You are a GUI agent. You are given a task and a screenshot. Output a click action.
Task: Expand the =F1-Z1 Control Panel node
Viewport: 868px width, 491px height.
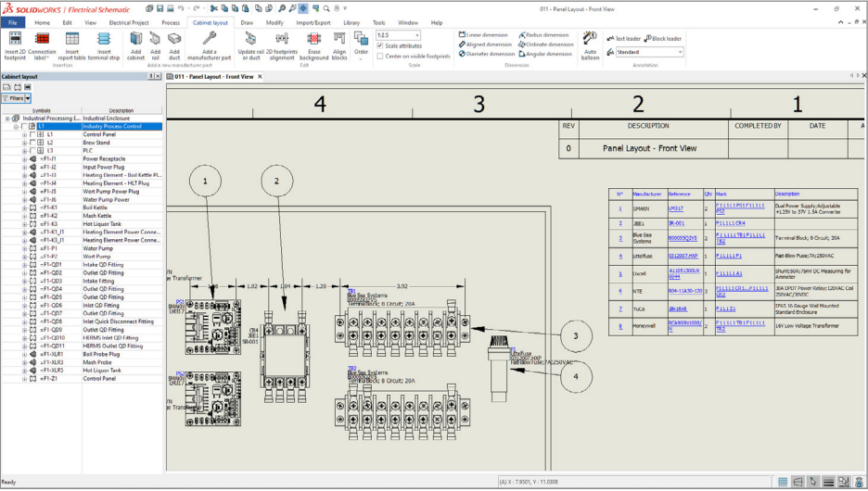point(24,379)
